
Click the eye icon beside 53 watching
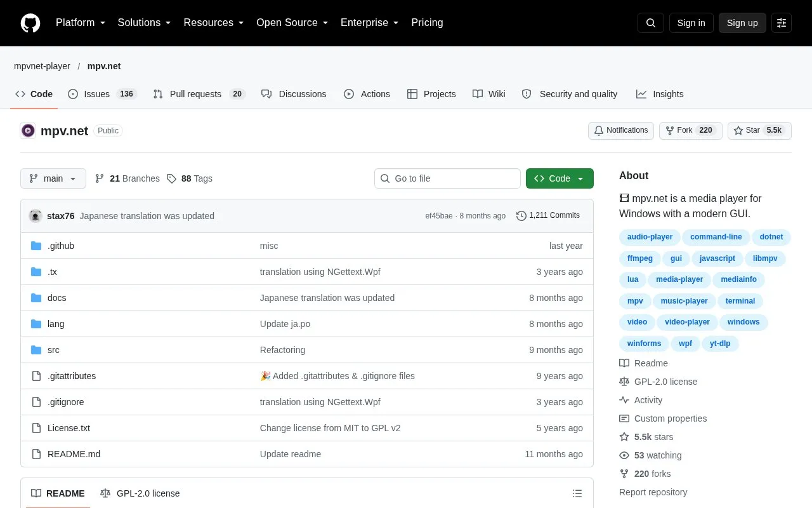pyautogui.click(x=624, y=455)
